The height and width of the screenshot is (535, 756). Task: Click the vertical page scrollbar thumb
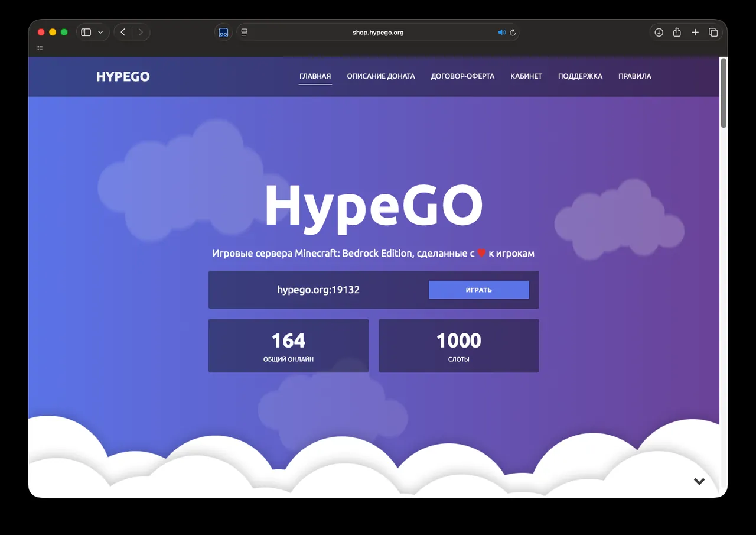tap(724, 93)
